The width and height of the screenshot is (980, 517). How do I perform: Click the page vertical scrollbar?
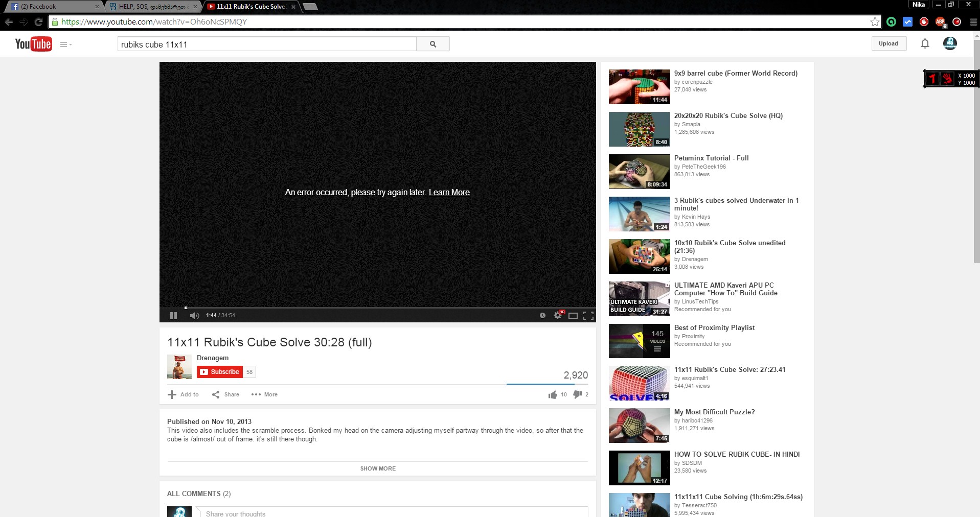point(976,151)
